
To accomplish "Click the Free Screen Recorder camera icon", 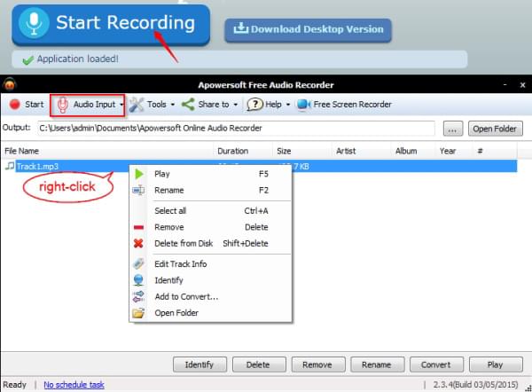I will coord(303,105).
